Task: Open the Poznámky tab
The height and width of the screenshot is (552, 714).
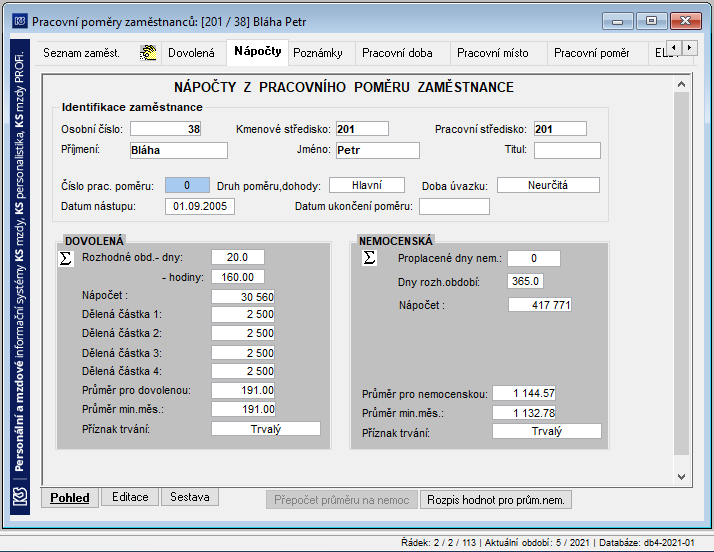Action: pyautogui.click(x=318, y=53)
